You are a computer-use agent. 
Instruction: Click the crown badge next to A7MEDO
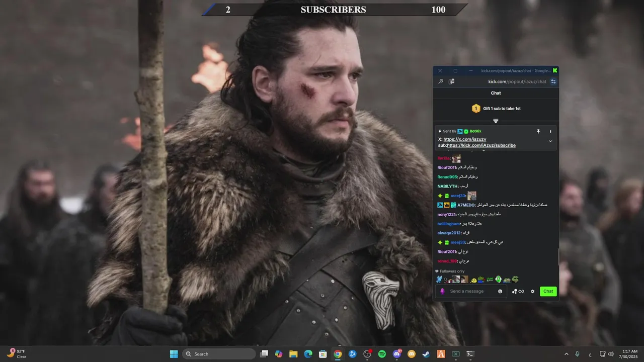[446, 205]
